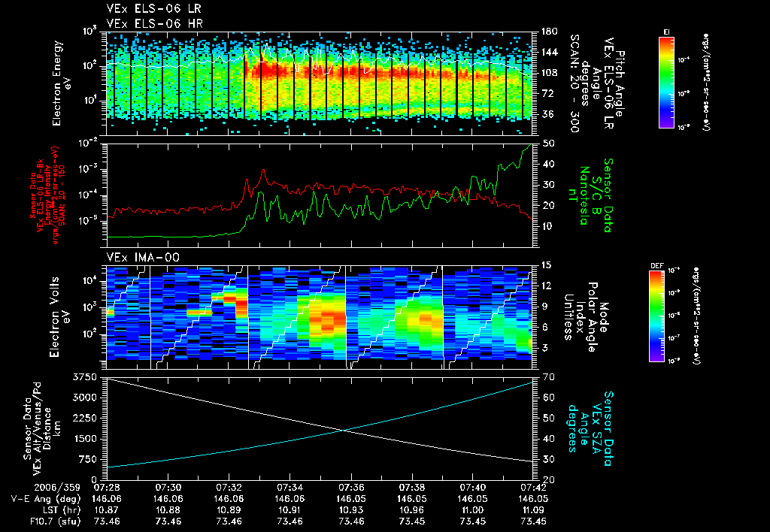Select the "VEx IMA-00" panel title

[144, 257]
